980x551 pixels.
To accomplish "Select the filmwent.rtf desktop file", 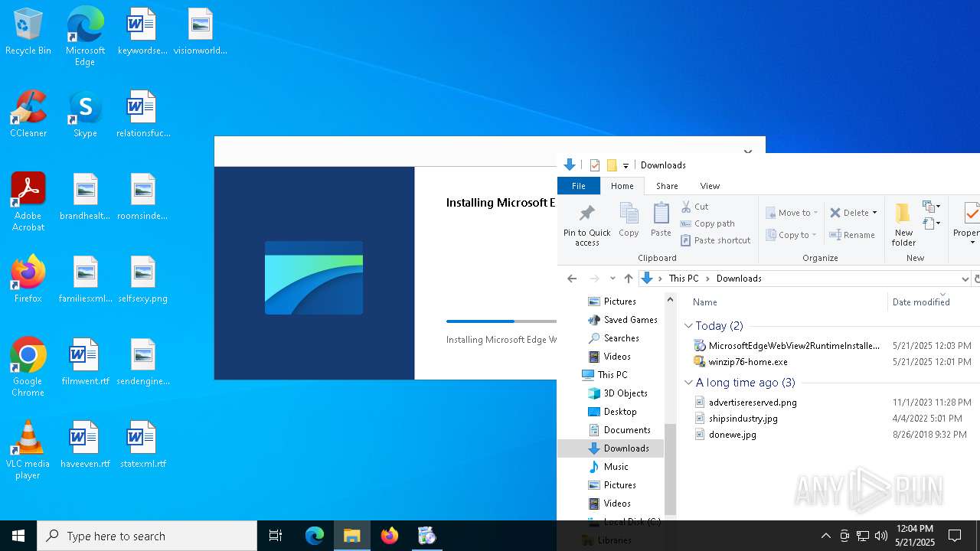I will pyautogui.click(x=85, y=362).
